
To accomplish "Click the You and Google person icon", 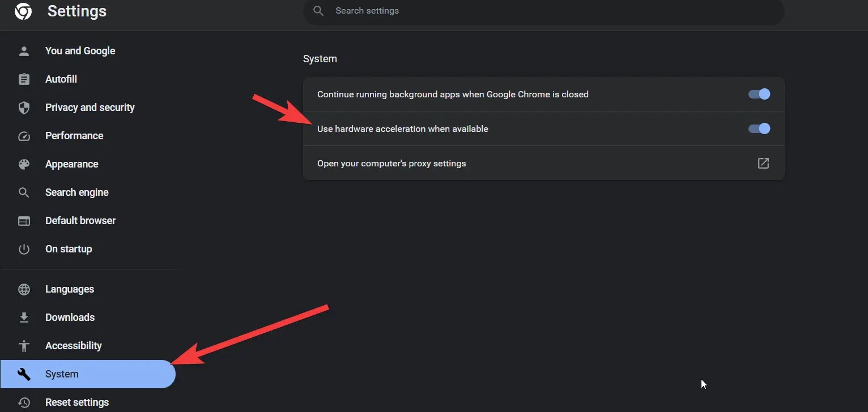I will (24, 50).
